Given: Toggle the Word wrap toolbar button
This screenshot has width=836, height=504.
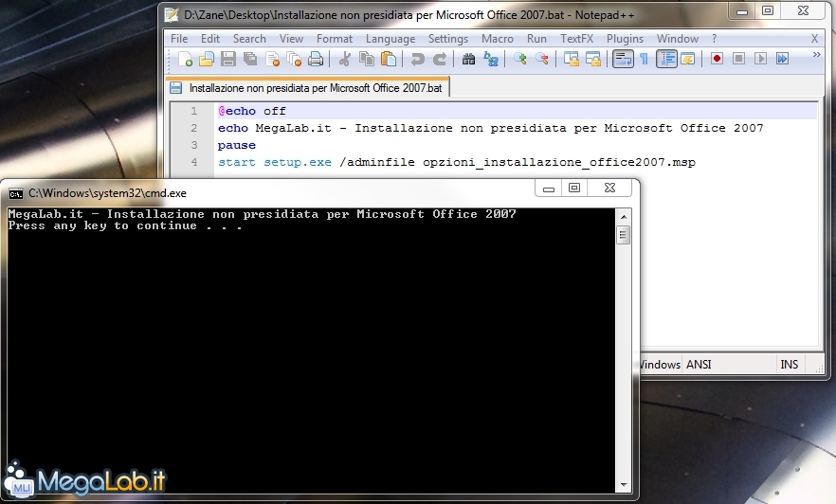Looking at the screenshot, I should (622, 59).
